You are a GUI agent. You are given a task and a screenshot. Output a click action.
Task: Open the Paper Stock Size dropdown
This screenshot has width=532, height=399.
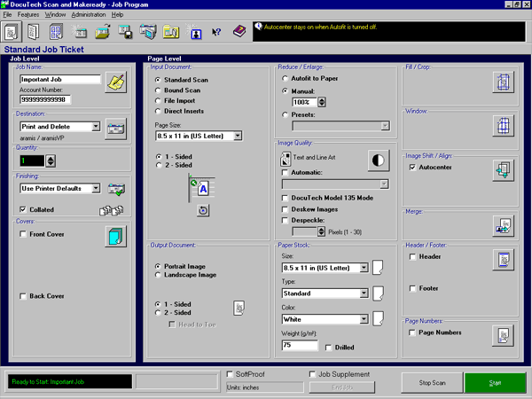pyautogui.click(x=364, y=268)
